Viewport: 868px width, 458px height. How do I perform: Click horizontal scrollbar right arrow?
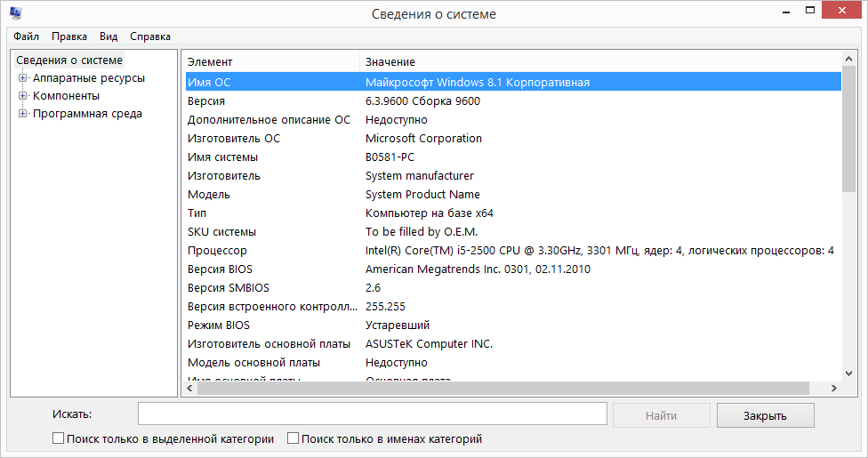click(x=833, y=389)
